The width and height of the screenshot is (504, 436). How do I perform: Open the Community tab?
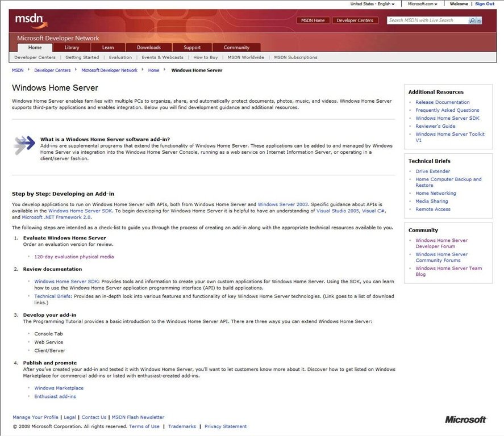point(236,48)
